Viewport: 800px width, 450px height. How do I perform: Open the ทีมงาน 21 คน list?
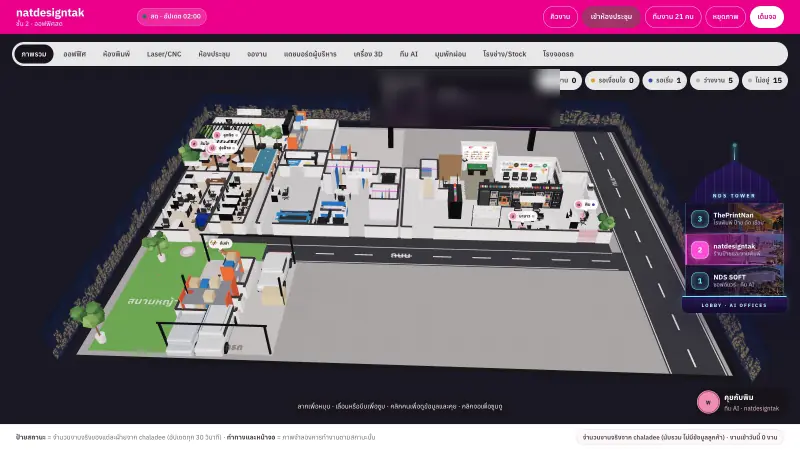(x=673, y=17)
